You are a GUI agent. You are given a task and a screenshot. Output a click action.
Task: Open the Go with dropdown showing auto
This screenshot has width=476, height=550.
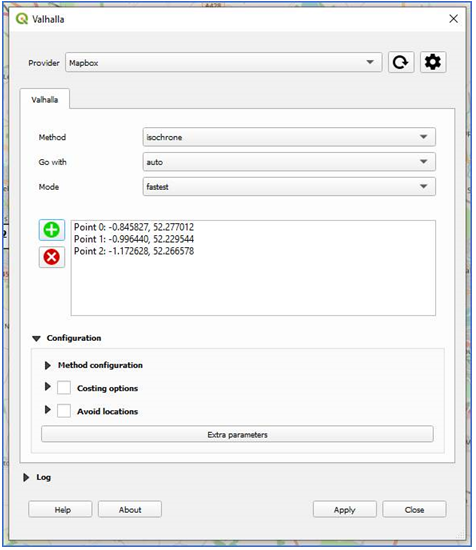point(289,162)
